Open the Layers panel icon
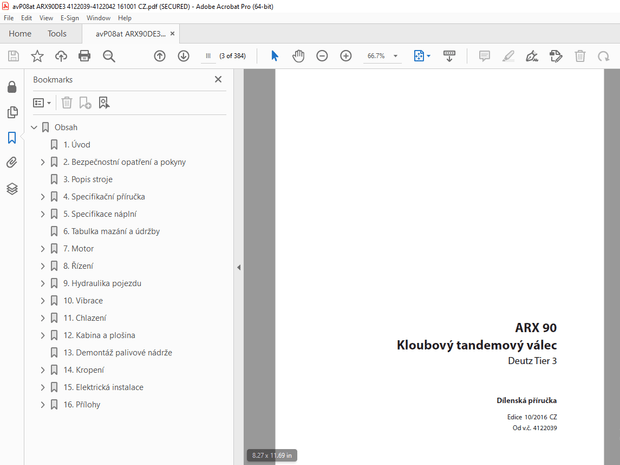The image size is (620, 465). click(x=12, y=188)
